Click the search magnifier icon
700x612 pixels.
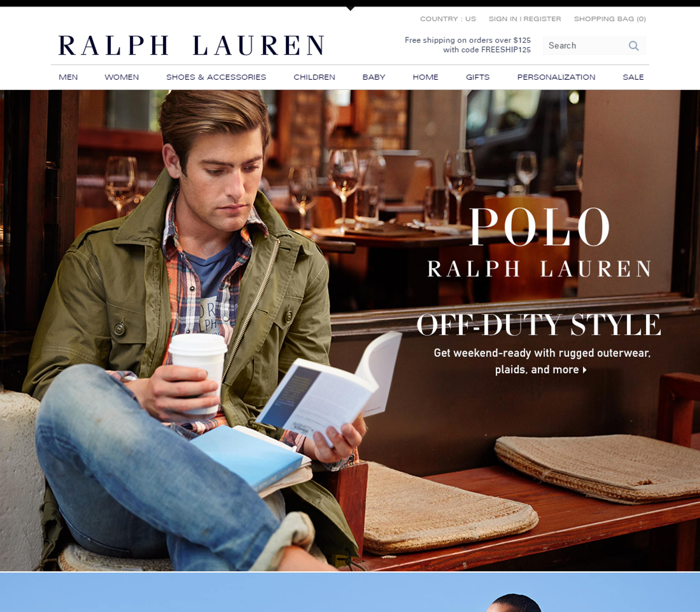pos(633,46)
